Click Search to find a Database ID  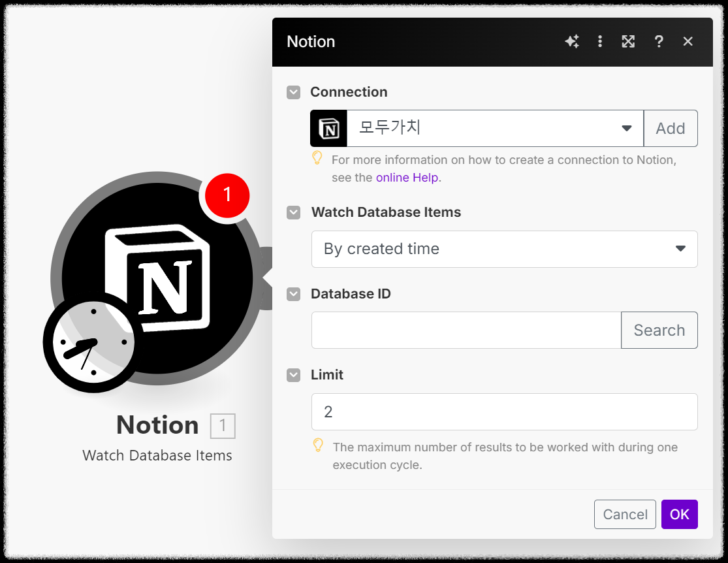(x=659, y=330)
